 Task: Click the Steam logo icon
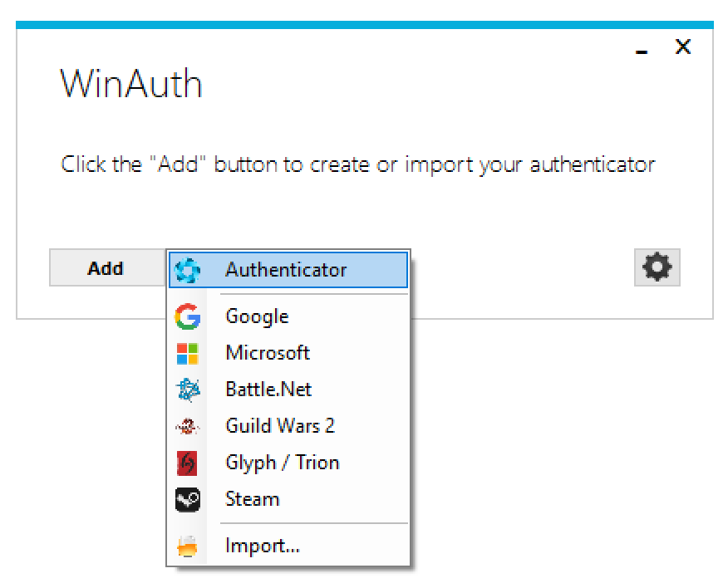coord(188,499)
